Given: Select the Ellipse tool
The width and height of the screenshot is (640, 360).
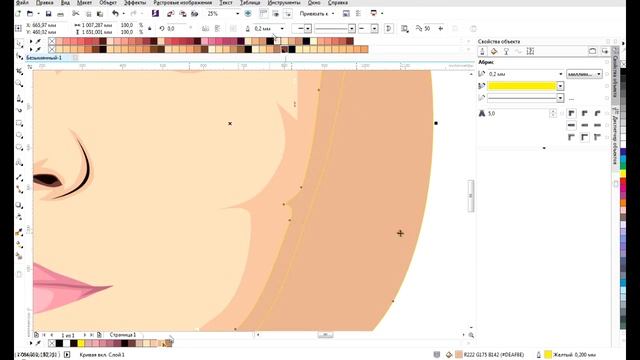Looking at the screenshot, I should (19, 135).
